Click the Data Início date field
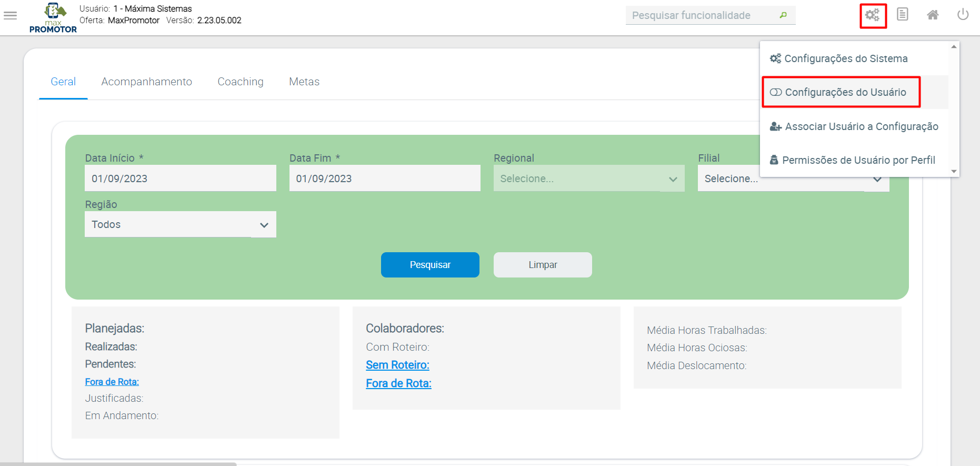Image resolution: width=980 pixels, height=466 pixels. click(180, 179)
